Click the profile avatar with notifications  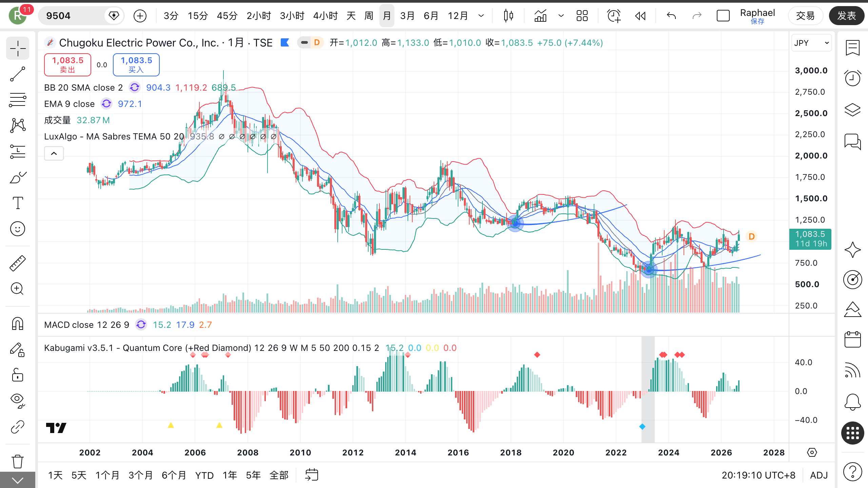click(18, 16)
